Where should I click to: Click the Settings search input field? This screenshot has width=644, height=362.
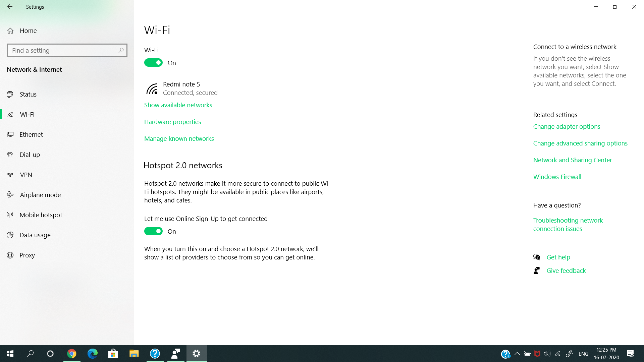point(67,50)
